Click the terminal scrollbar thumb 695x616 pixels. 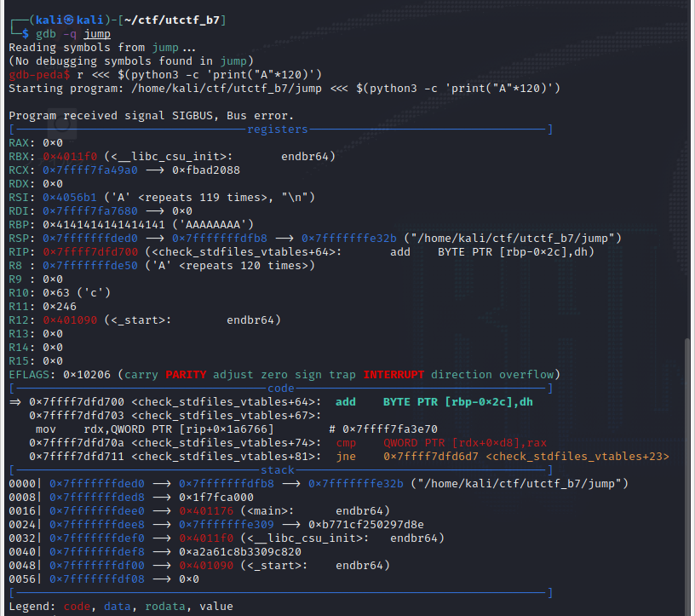tap(687, 477)
